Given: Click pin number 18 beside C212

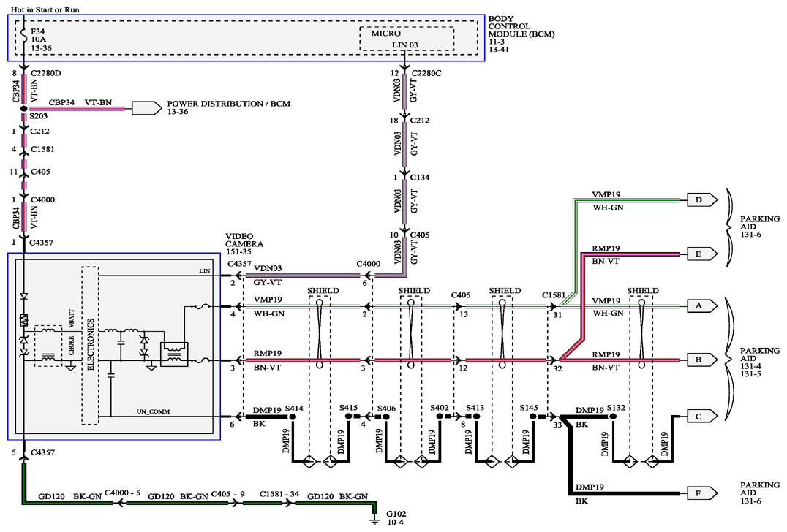Looking at the screenshot, I should tap(394, 121).
